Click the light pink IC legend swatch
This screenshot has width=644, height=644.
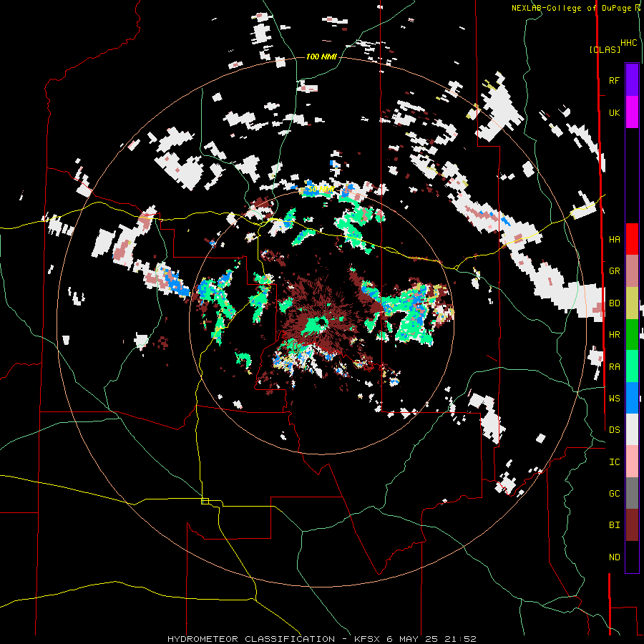632,462
